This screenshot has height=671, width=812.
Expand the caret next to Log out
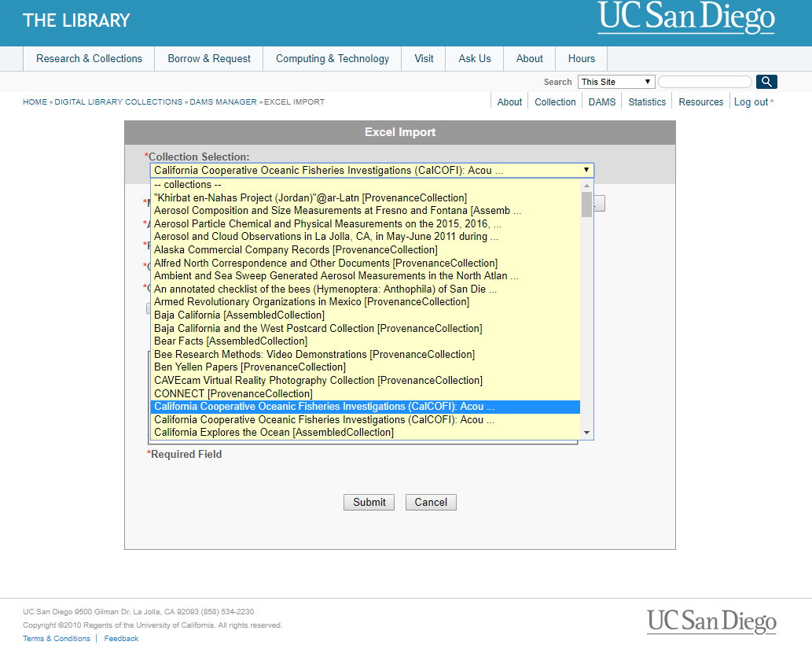(x=771, y=100)
